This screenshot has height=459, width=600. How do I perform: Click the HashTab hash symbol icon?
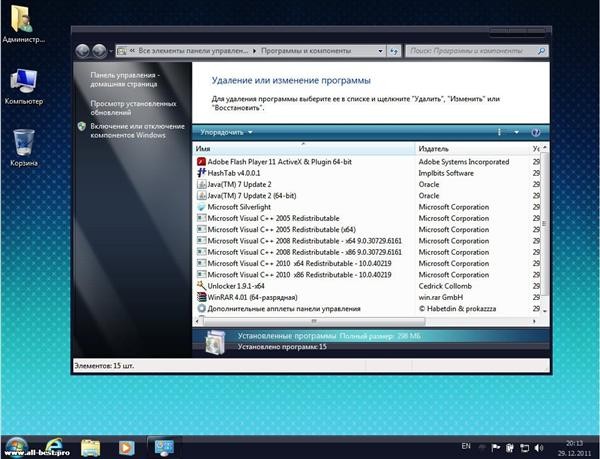click(x=201, y=173)
